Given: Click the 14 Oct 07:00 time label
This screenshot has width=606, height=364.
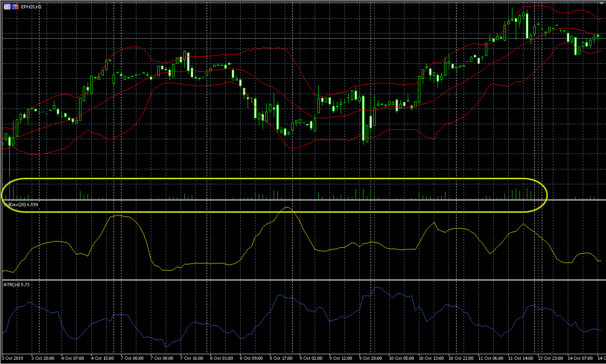Looking at the screenshot, I should pyautogui.click(x=580, y=358).
